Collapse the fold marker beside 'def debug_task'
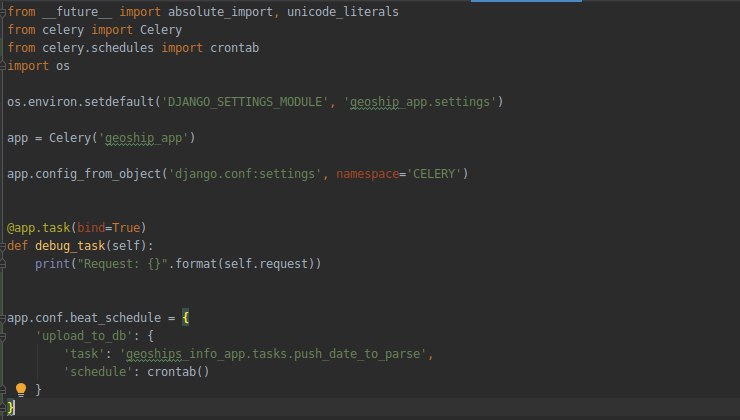 pos(2,246)
